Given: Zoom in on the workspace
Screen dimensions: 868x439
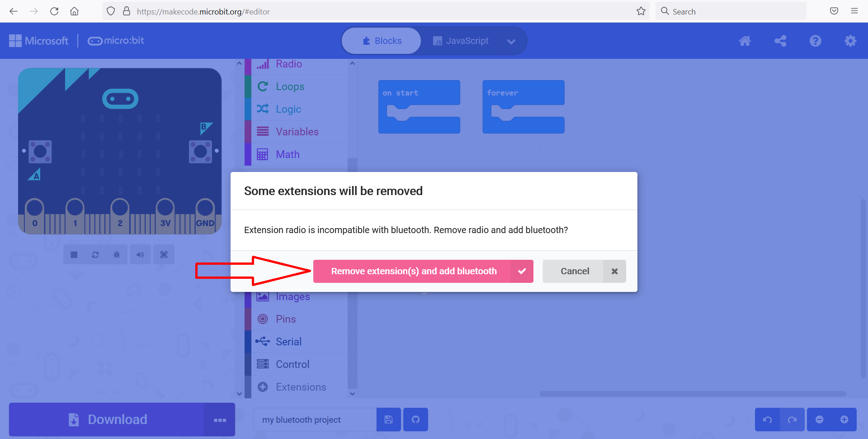Looking at the screenshot, I should (844, 420).
